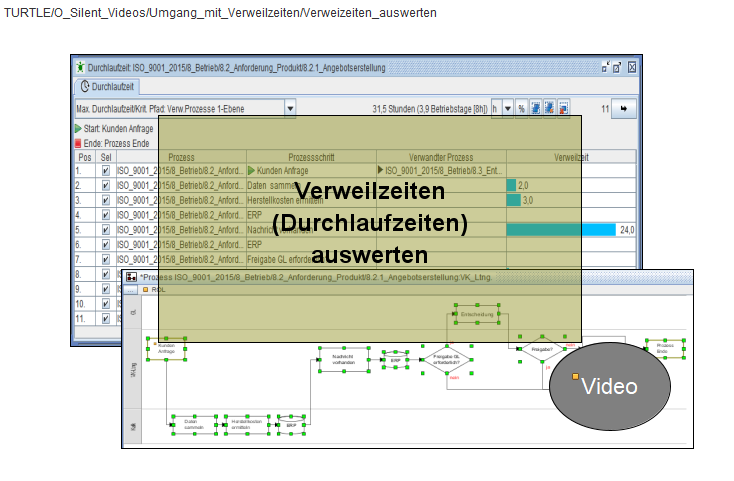
Task: Uncheck the Sel checkbox in row 5
Action: [x=106, y=230]
